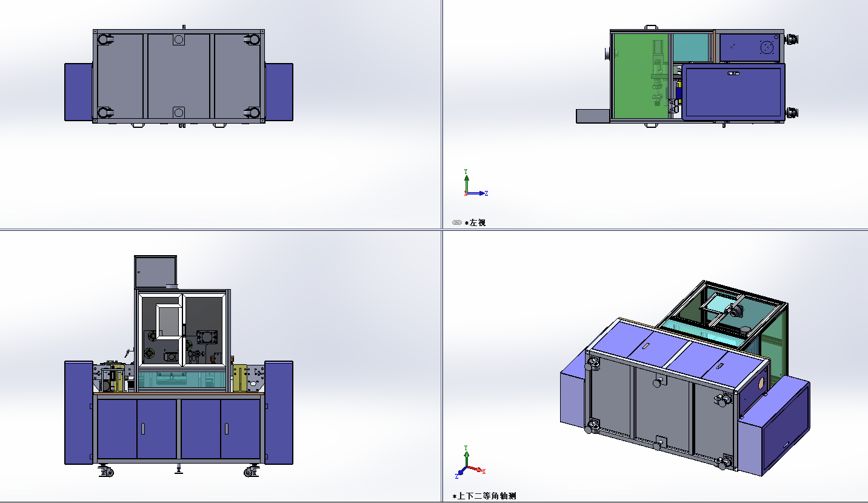The height and width of the screenshot is (503, 868).
Task: Click the coordinate triad above the *上下二等角轴测 label
Action: 470,462
